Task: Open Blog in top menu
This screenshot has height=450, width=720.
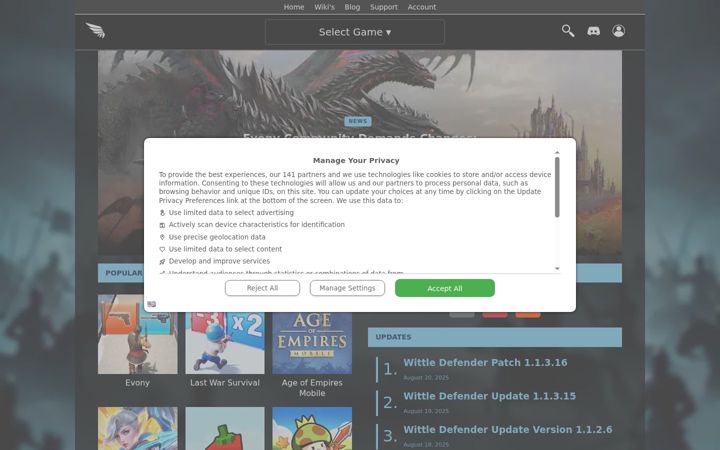Action: point(352,7)
